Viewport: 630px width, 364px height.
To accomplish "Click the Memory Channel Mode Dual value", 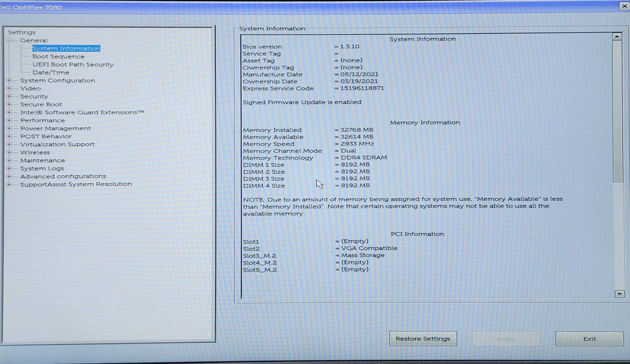I will [x=349, y=151].
